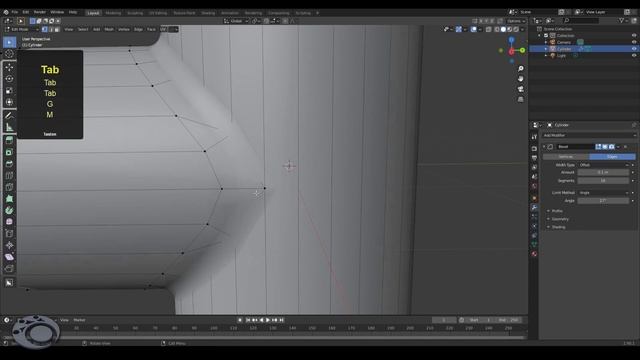
Task: Select the Loop Cut tool
Action: 9,176
